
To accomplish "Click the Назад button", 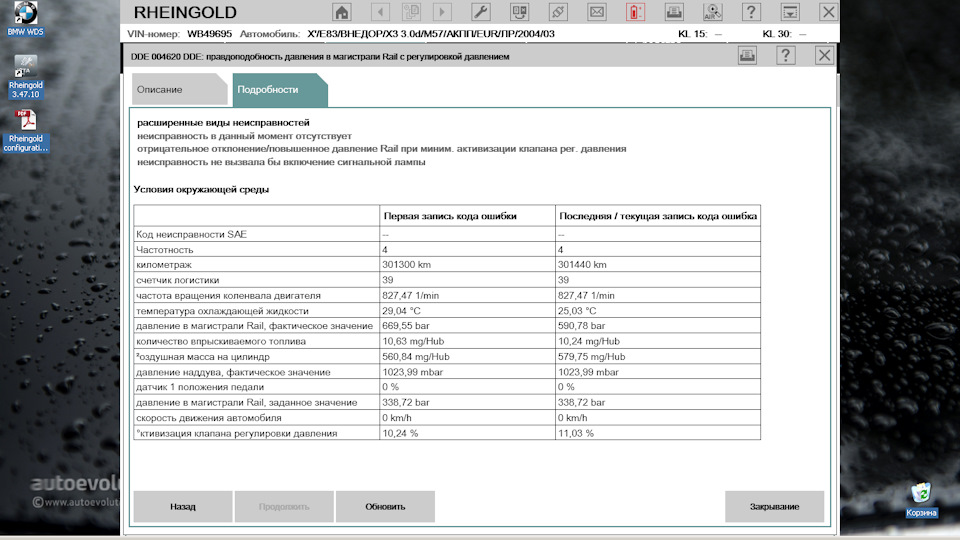I will (183, 506).
